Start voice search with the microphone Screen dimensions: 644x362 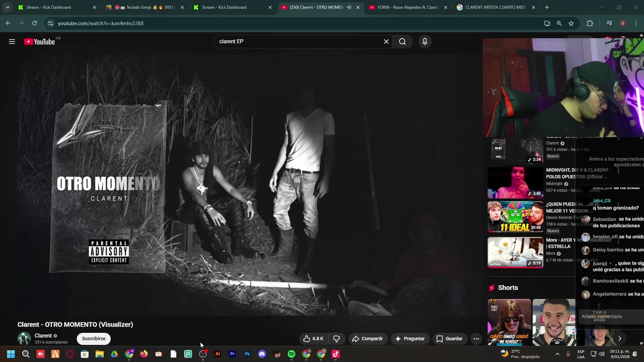coord(425,42)
